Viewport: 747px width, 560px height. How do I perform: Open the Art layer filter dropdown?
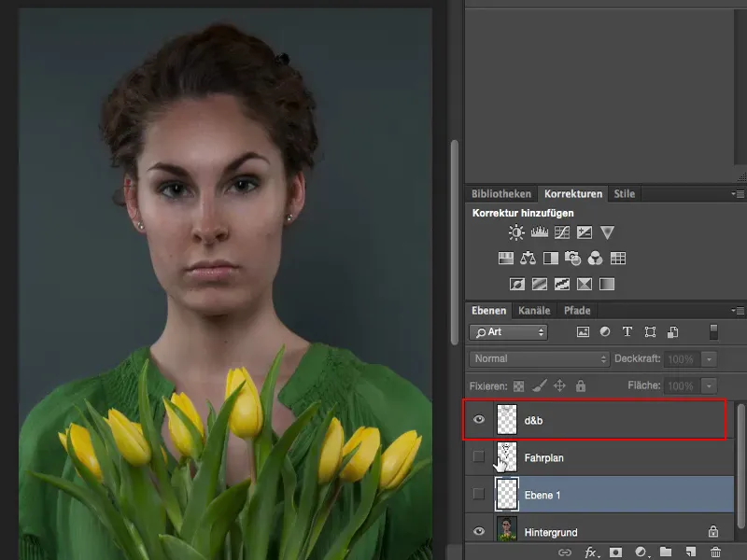(x=508, y=332)
